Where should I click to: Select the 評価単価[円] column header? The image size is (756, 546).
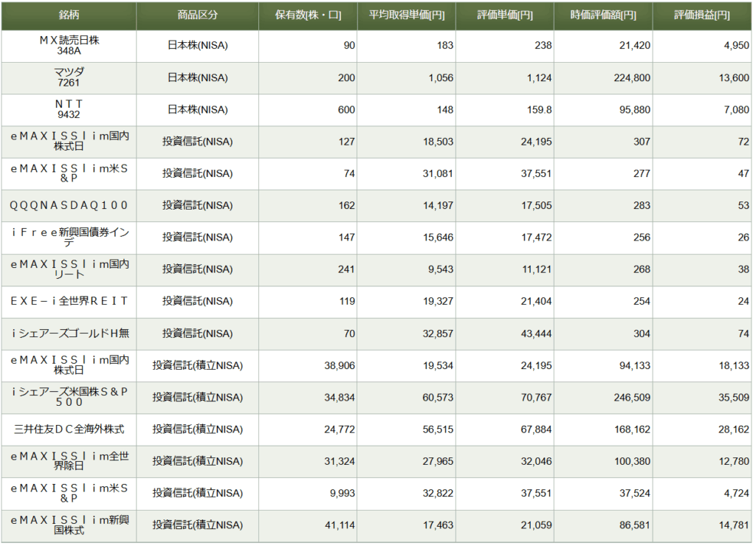coord(504,15)
